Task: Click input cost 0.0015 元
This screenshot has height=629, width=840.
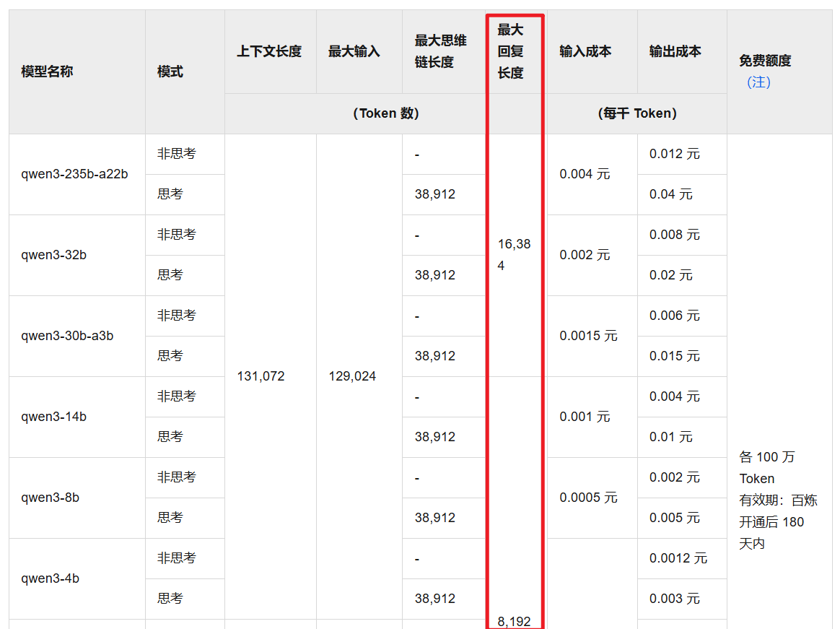Action: [x=588, y=337]
